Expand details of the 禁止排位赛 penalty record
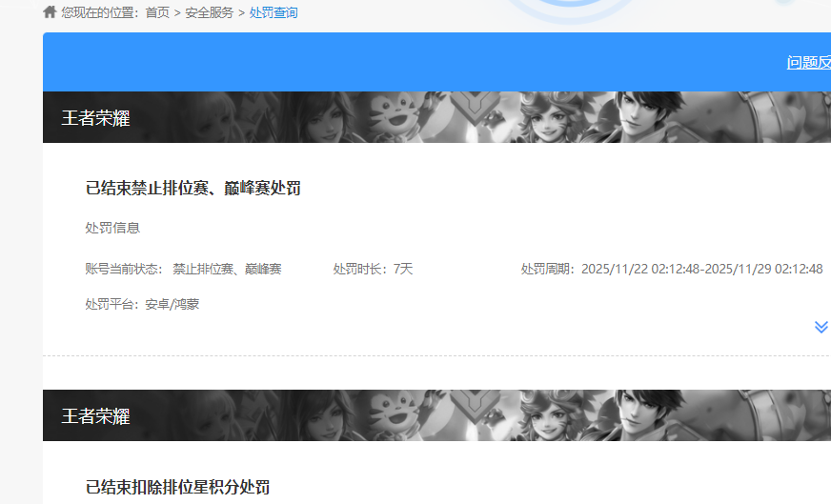Screen dimensions: 831x504 821,327
